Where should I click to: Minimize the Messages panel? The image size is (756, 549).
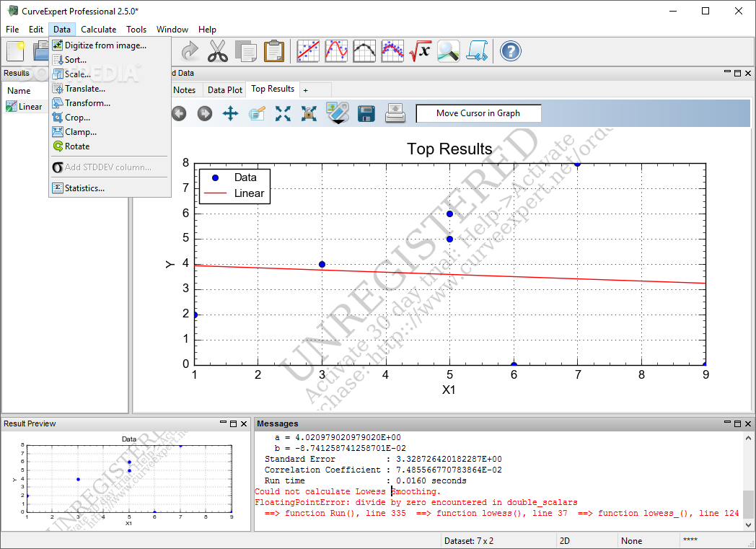(728, 422)
